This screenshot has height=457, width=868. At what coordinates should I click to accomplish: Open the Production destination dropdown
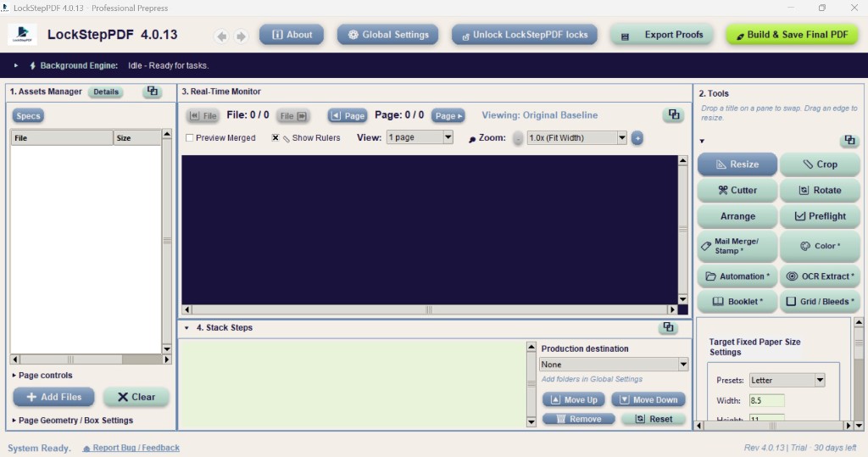tap(614, 365)
